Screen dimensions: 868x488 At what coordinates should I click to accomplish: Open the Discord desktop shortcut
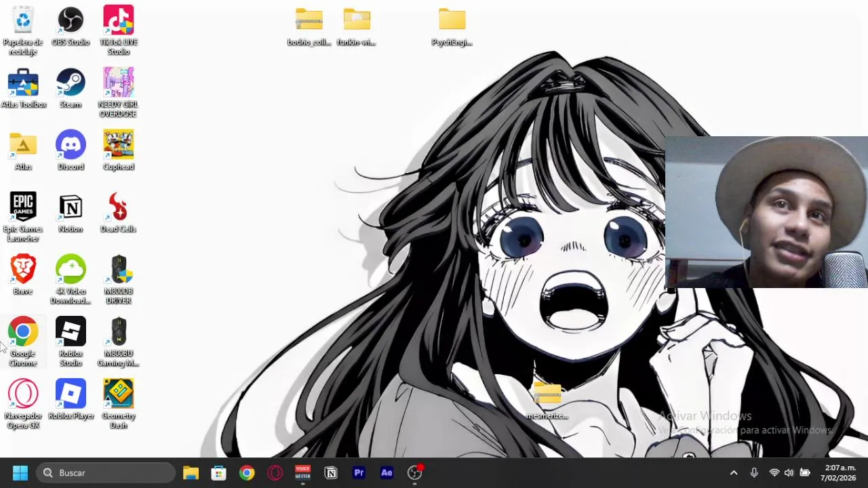[71, 151]
